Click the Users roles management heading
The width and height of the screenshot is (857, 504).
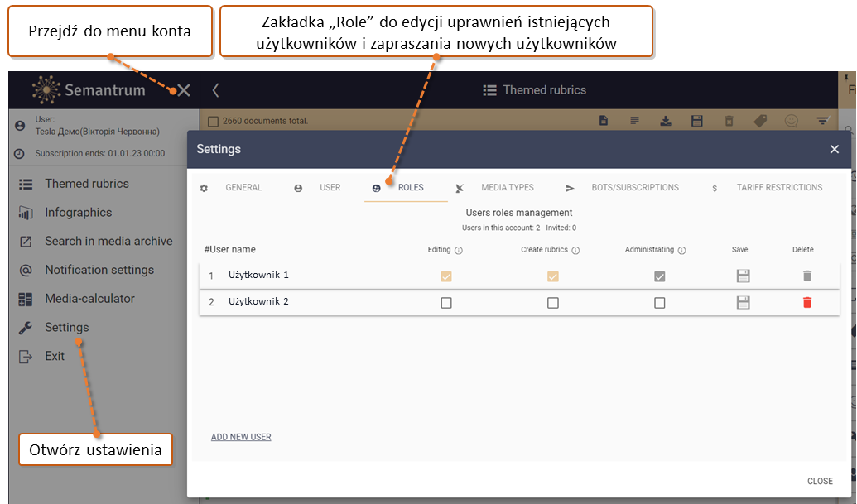pos(519,213)
